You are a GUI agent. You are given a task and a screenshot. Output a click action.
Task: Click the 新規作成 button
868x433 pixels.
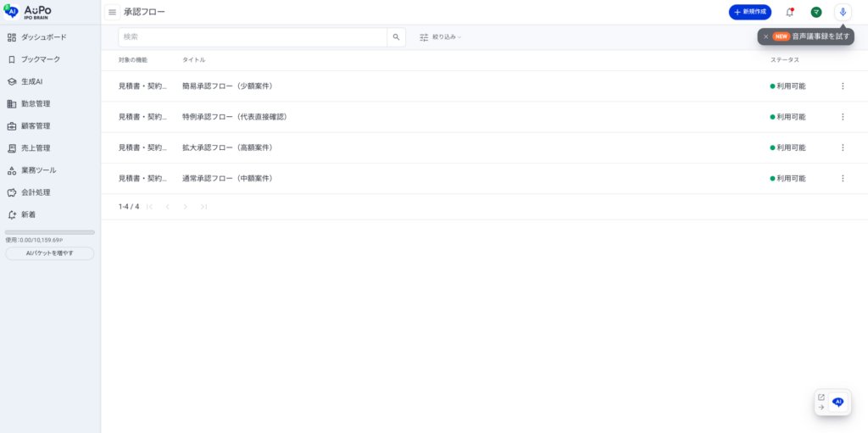(x=749, y=12)
